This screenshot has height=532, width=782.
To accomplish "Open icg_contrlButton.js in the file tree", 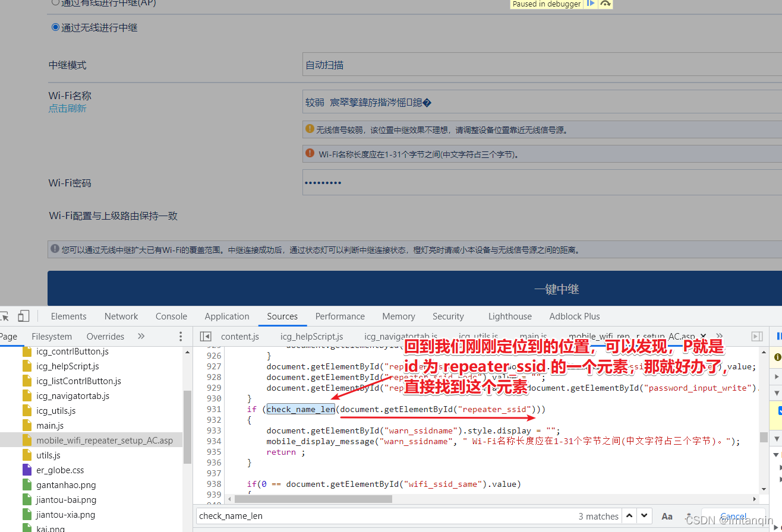I will point(72,351).
